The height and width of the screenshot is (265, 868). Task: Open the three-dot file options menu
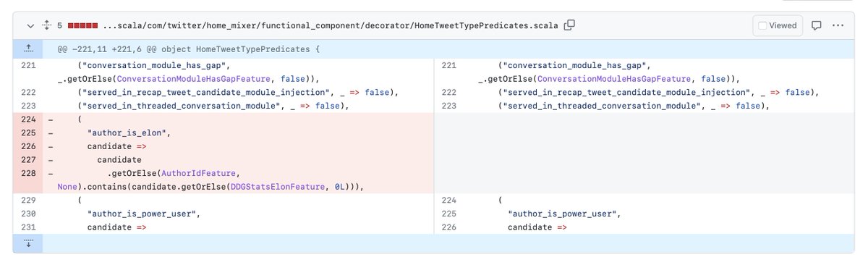coord(838,25)
